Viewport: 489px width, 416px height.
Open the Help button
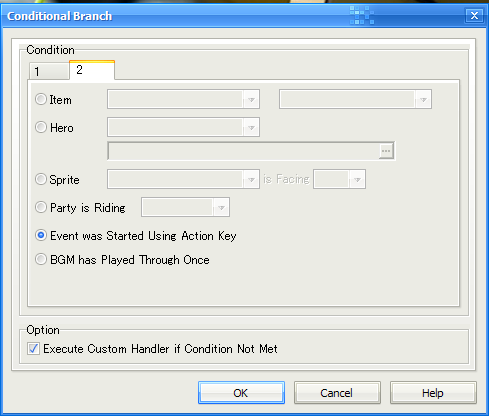[x=433, y=393]
